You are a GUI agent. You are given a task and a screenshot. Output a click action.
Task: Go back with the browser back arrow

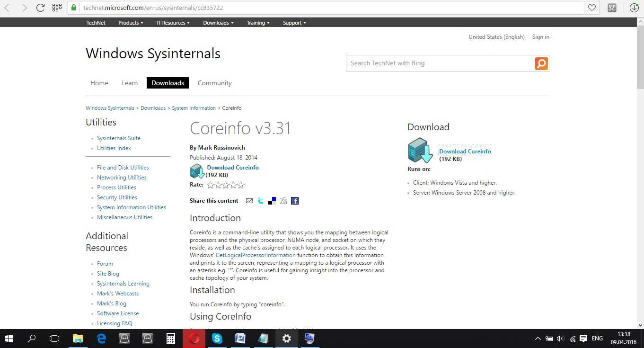8,8
